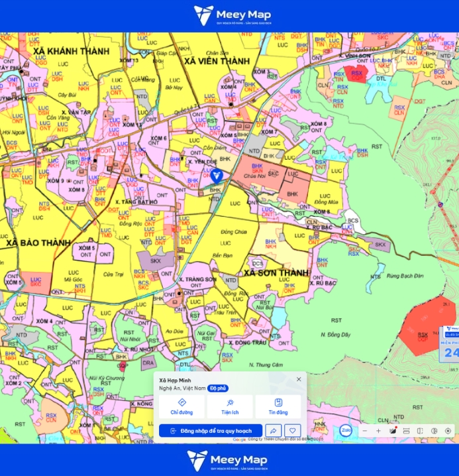Click the Núi Kỳ Chương label
459x476 pixels.
107,378
